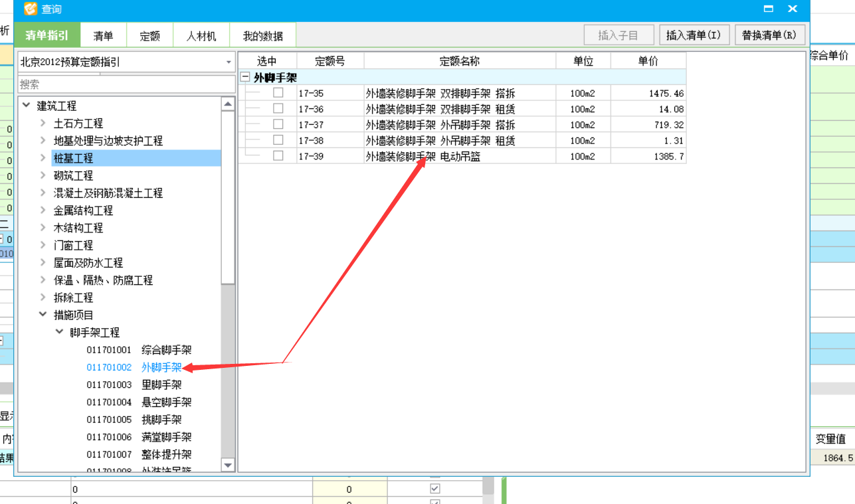Click the 外墙装修脚手架 电动吊篮 name cell
855x504 pixels.
pyautogui.click(x=460, y=157)
